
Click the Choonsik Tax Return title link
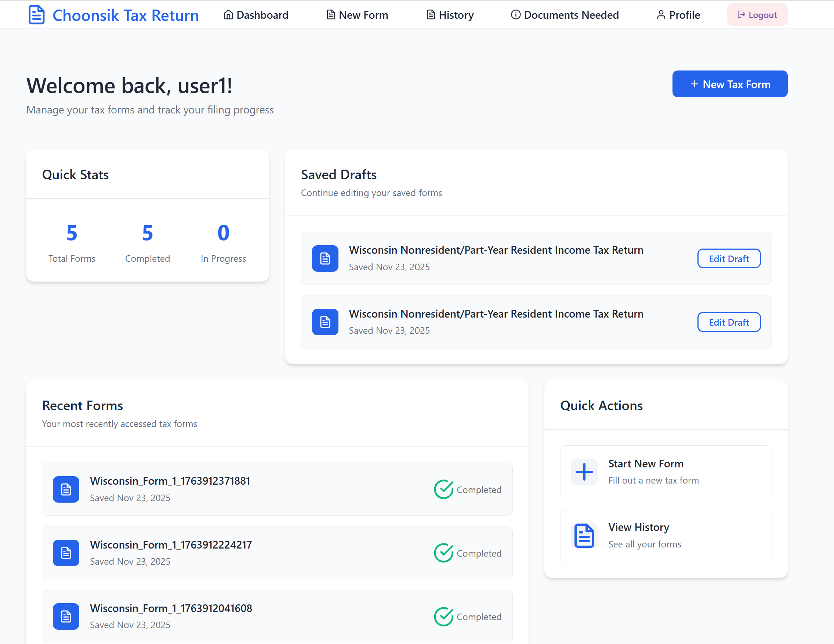126,15
